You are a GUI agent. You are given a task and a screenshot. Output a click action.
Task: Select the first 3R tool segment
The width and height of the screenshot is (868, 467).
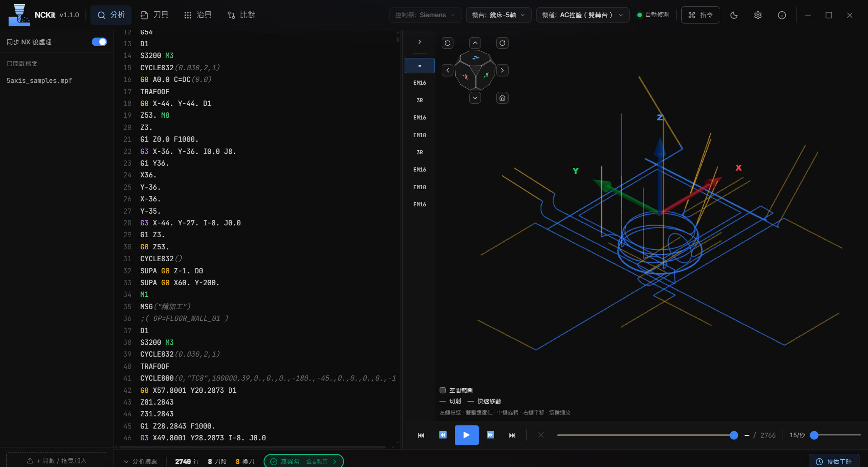[420, 100]
